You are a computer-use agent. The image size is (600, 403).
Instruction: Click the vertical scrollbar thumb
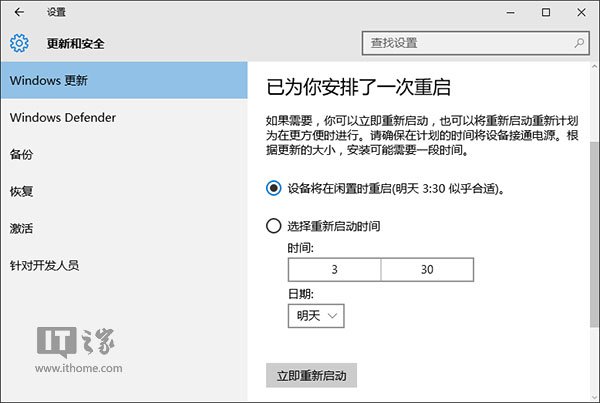(x=595, y=234)
